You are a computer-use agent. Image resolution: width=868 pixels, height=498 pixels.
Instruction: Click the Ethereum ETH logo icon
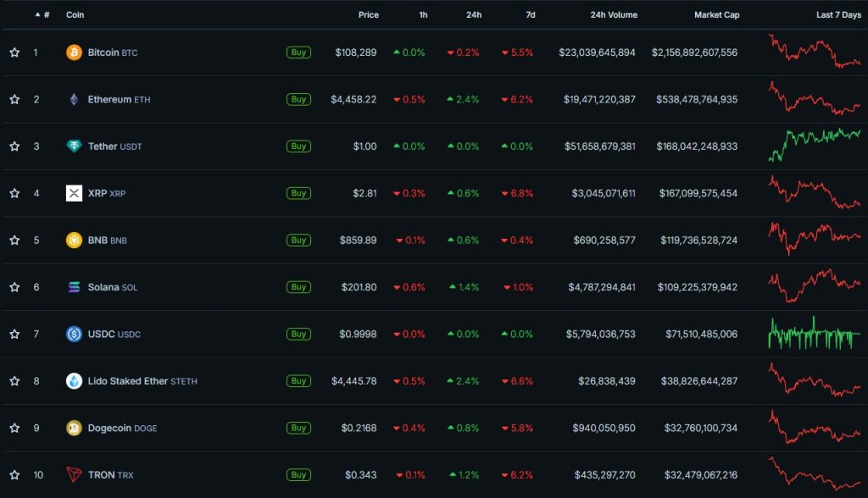point(75,99)
